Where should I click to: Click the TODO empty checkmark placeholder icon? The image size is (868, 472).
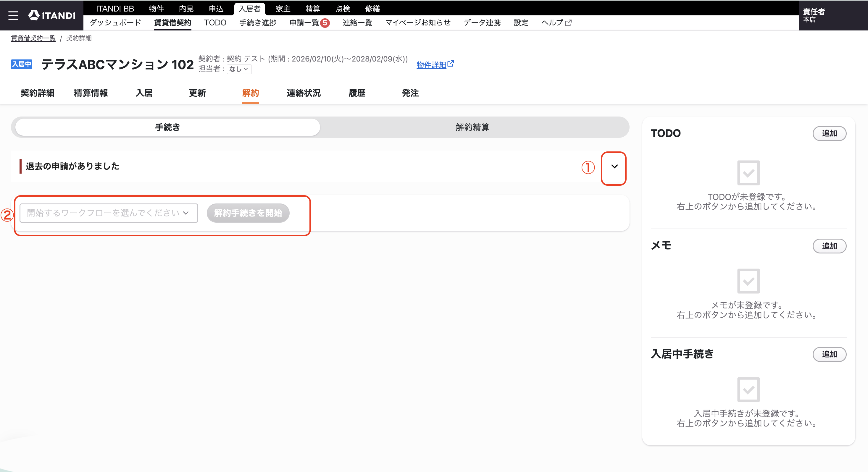pos(748,173)
